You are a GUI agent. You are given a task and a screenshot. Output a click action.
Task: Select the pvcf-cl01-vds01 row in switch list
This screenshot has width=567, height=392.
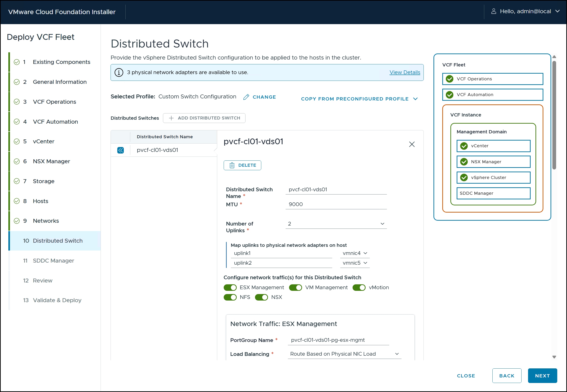[164, 150]
